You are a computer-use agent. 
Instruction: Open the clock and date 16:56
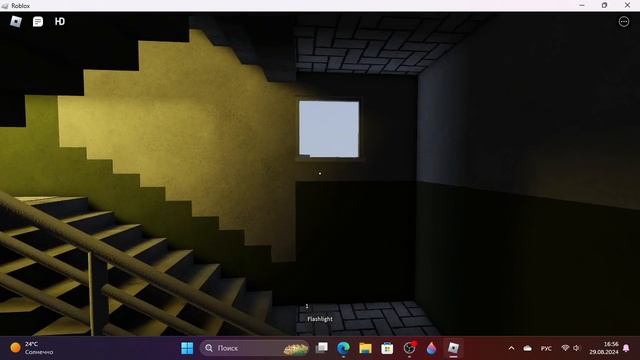point(604,348)
